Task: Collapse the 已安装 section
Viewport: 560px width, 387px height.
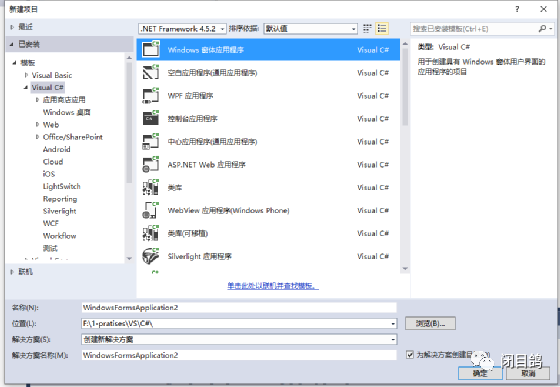Action: coord(12,44)
